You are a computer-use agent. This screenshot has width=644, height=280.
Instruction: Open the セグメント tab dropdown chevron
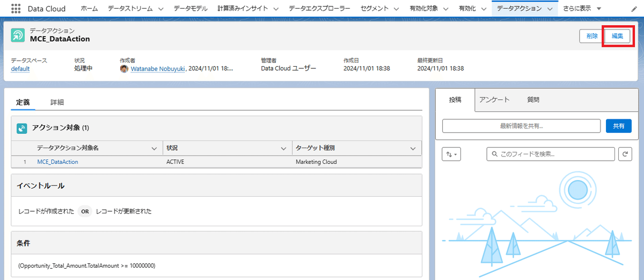tap(396, 9)
